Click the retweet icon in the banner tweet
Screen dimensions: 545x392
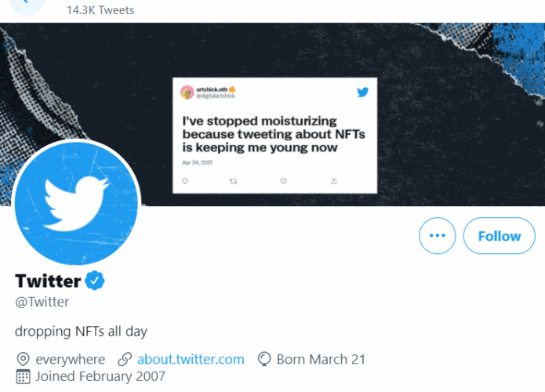tap(234, 180)
